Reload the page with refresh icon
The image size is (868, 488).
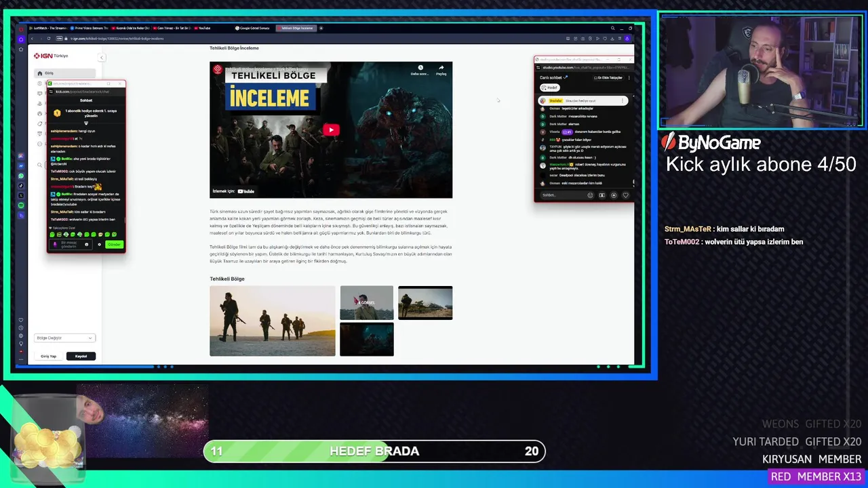[x=48, y=39]
